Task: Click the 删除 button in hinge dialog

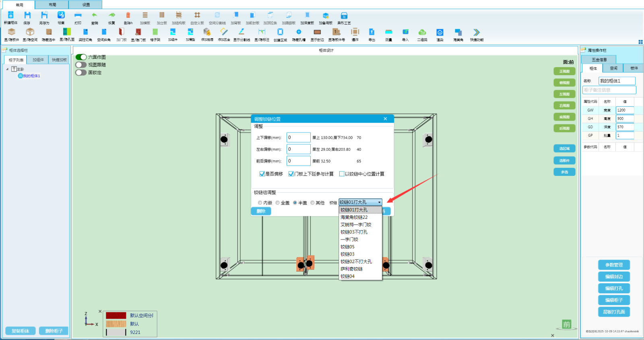Action: (x=261, y=211)
